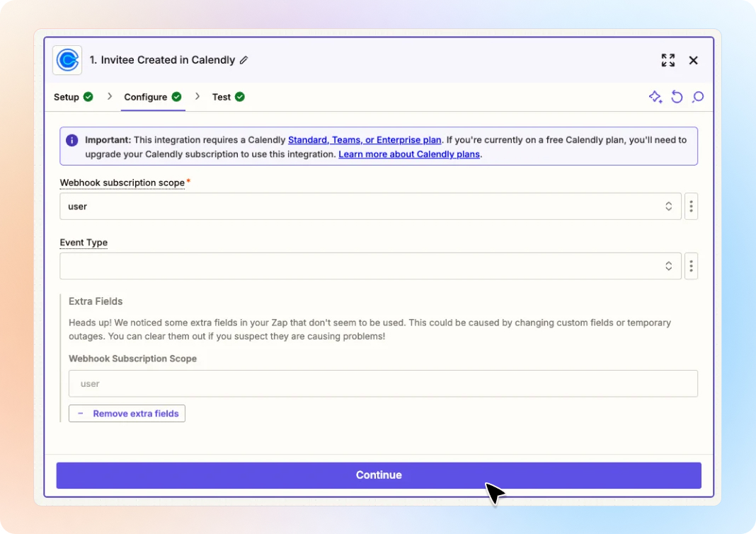Click the green checkmark next to Configure
The height and width of the screenshot is (534, 756).
(x=176, y=97)
